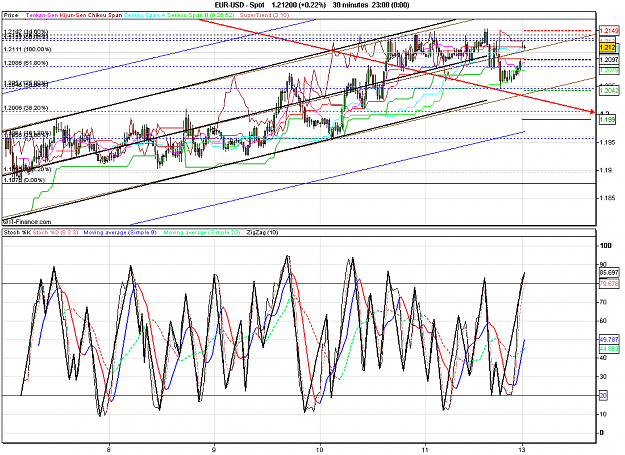Viewport: 625px width, 455px height.
Task: Click the solid dark green 1.198 level line
Action: coord(556,119)
